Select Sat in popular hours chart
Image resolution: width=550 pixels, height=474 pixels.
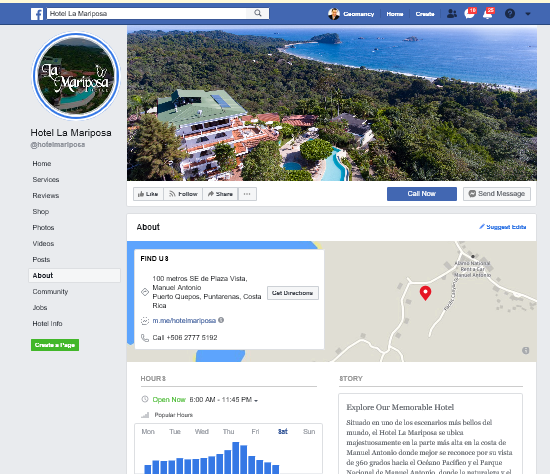(282, 432)
